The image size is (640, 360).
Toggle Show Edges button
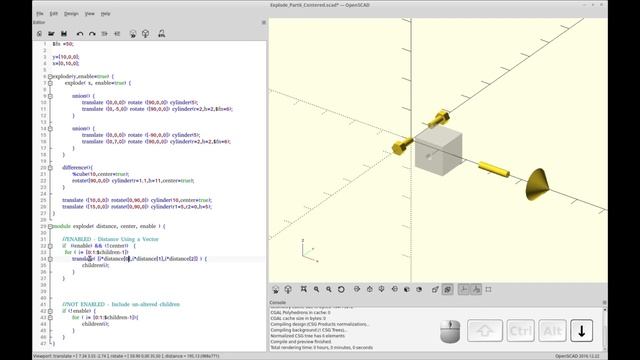coord(489,289)
